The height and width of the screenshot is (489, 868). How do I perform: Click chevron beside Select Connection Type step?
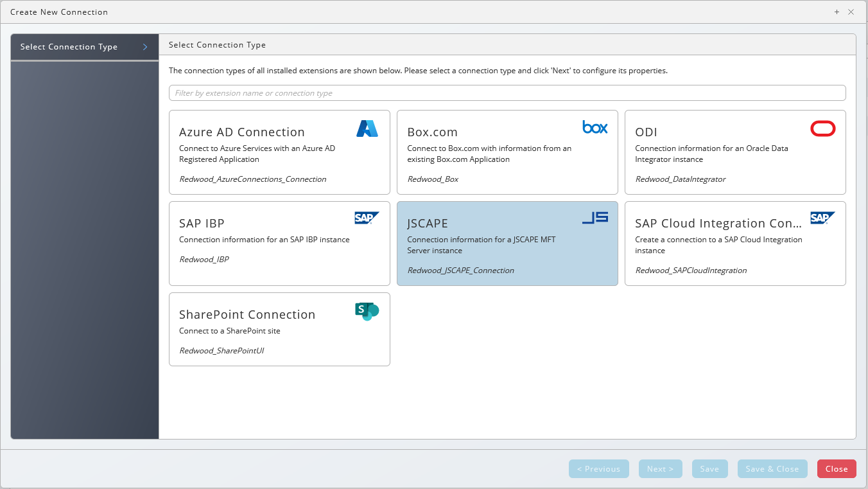[x=145, y=47]
